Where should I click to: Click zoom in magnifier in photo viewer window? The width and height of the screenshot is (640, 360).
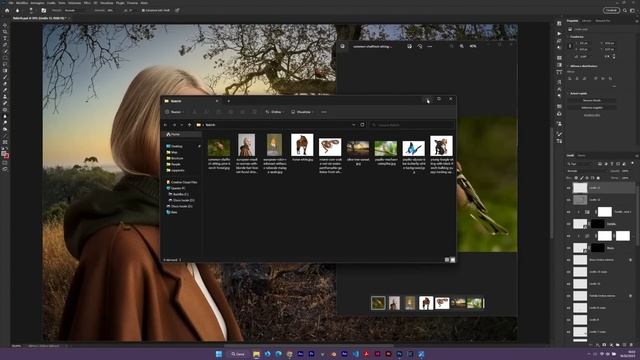coord(462,46)
